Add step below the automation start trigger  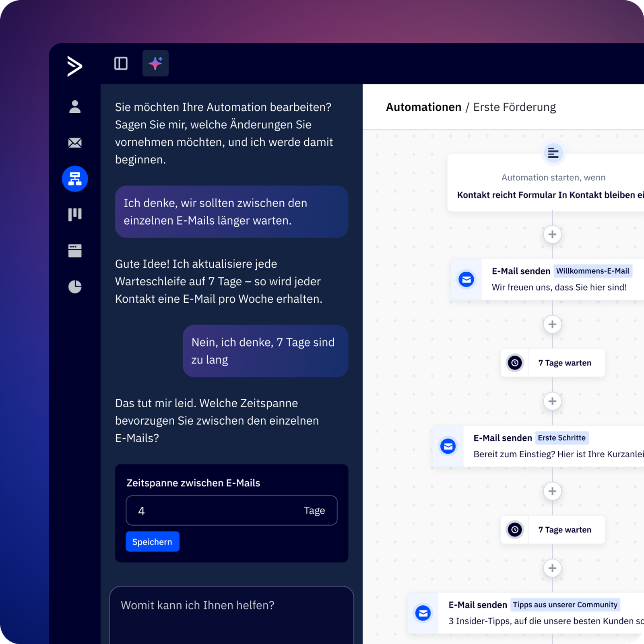pyautogui.click(x=552, y=234)
